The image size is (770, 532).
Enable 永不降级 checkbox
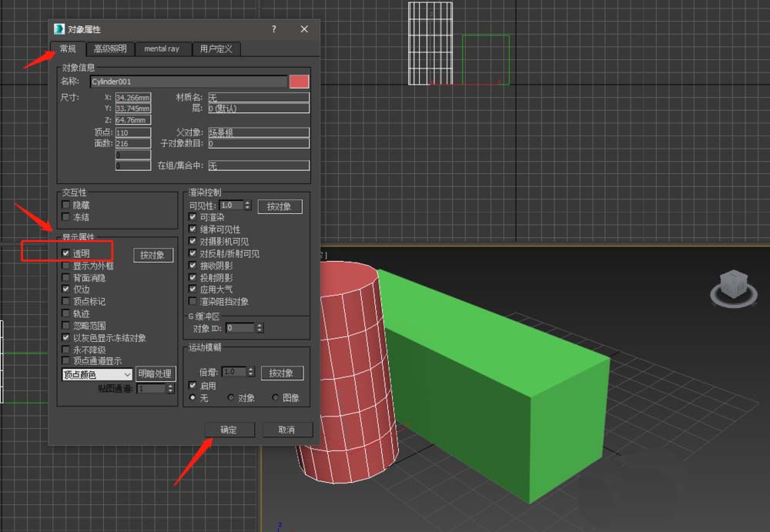[65, 350]
